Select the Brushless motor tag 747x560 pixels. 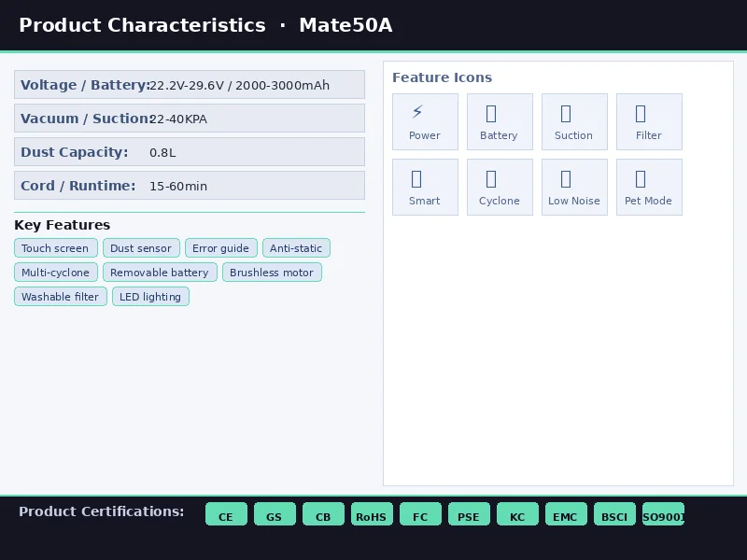[272, 273]
